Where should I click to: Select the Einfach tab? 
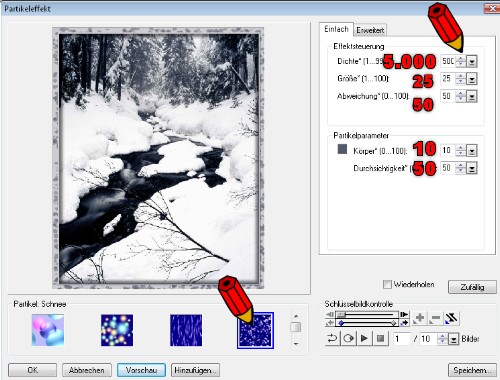click(x=336, y=29)
